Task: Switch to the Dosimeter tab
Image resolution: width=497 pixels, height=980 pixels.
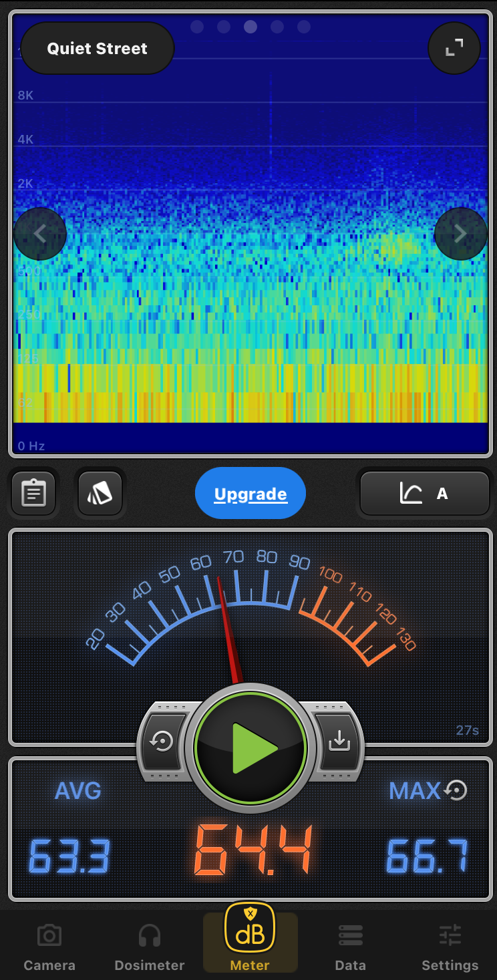Action: [149, 947]
